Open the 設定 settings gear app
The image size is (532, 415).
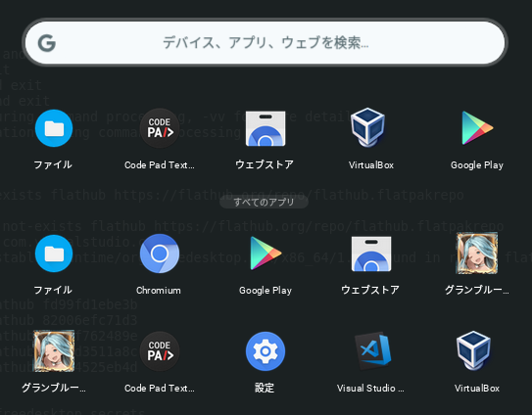[x=266, y=351]
